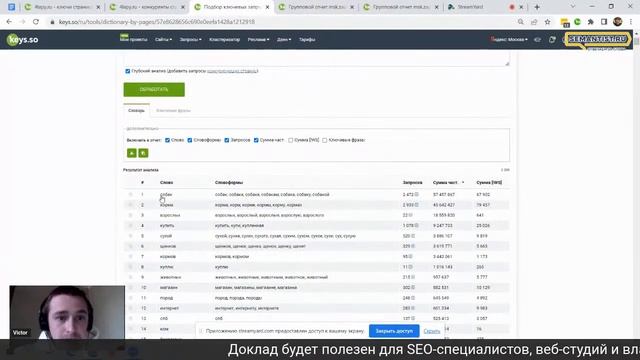This screenshot has width=640, height=360.
Task: Click the browser URL address field
Action: coord(282,22)
